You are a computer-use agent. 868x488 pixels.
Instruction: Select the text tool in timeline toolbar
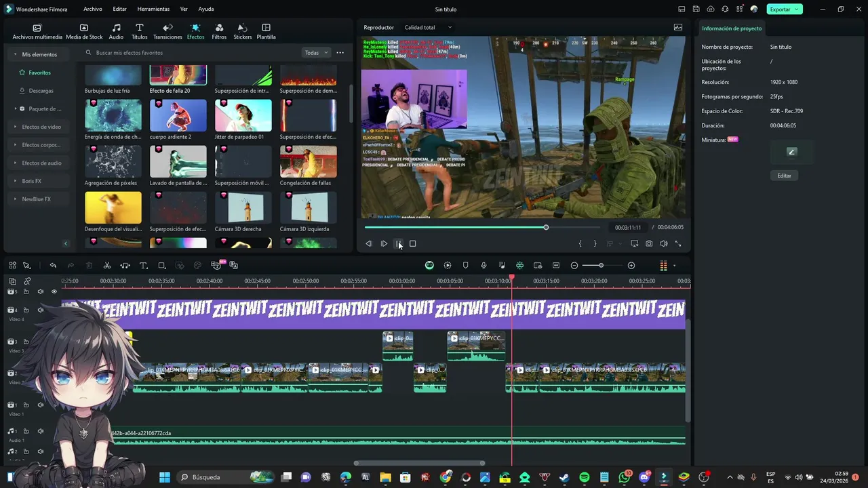pyautogui.click(x=143, y=266)
